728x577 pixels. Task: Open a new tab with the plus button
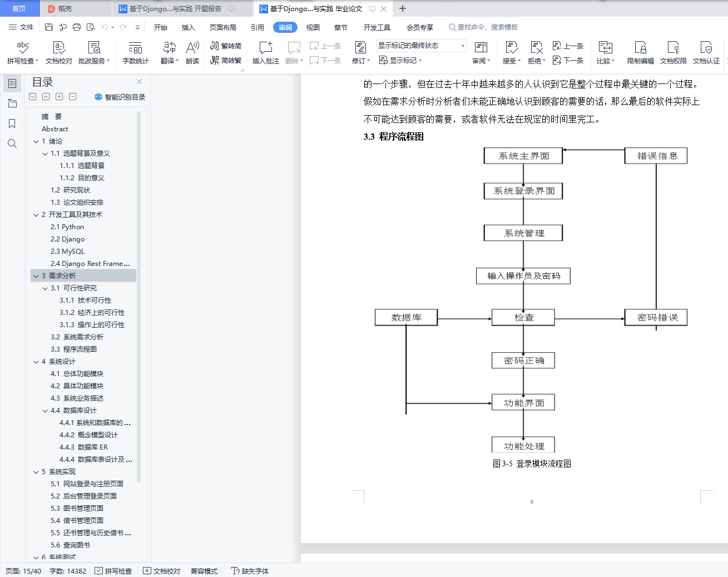pos(403,8)
